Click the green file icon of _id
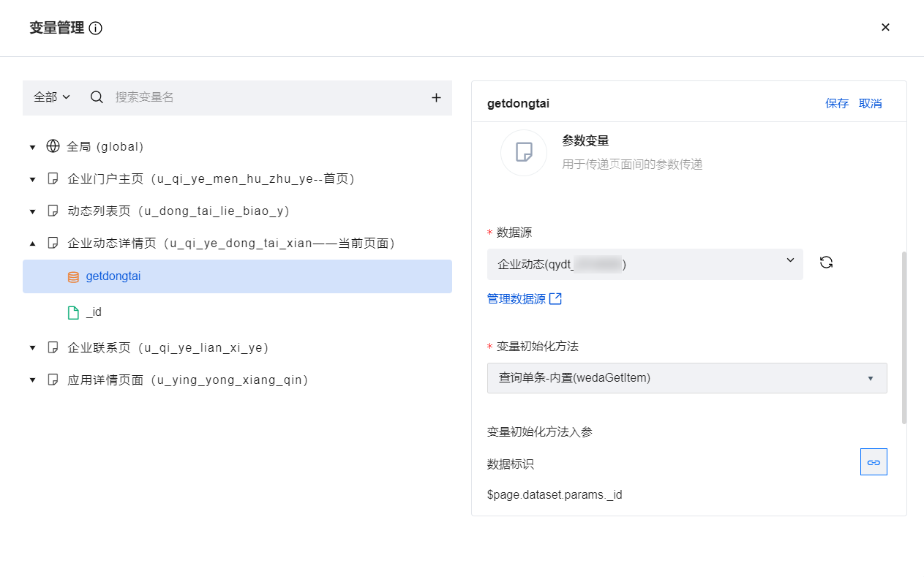Screen dimensions: 924x577 point(73,312)
